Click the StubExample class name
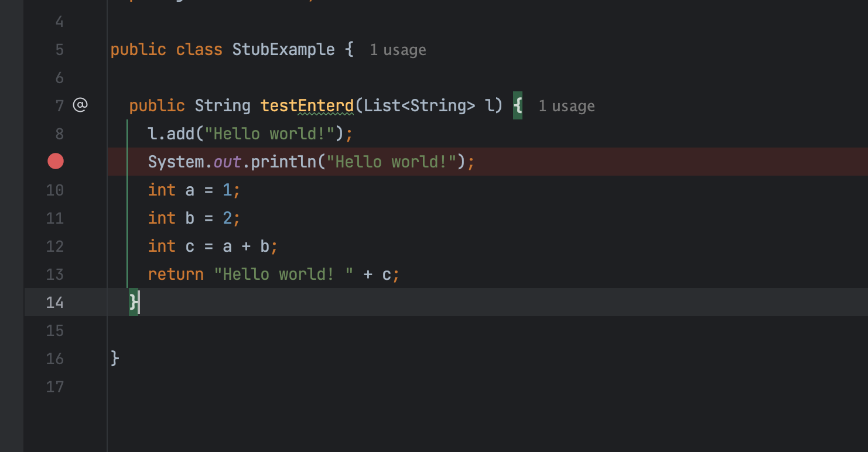The height and width of the screenshot is (452, 868). coord(283,49)
